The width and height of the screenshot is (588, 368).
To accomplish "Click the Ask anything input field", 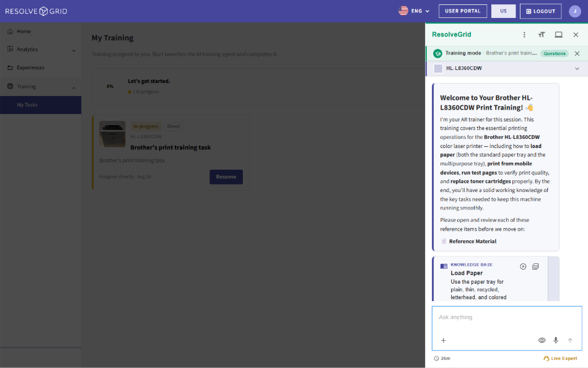I will pos(507,317).
